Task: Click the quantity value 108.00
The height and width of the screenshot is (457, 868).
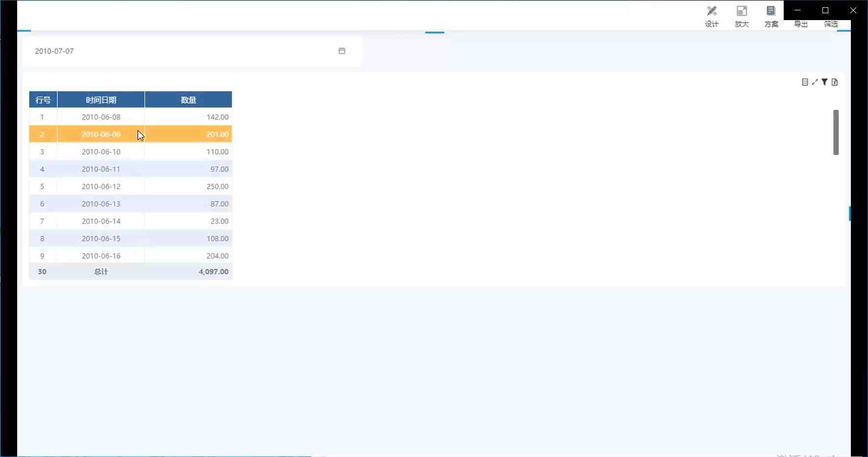Action: click(217, 239)
